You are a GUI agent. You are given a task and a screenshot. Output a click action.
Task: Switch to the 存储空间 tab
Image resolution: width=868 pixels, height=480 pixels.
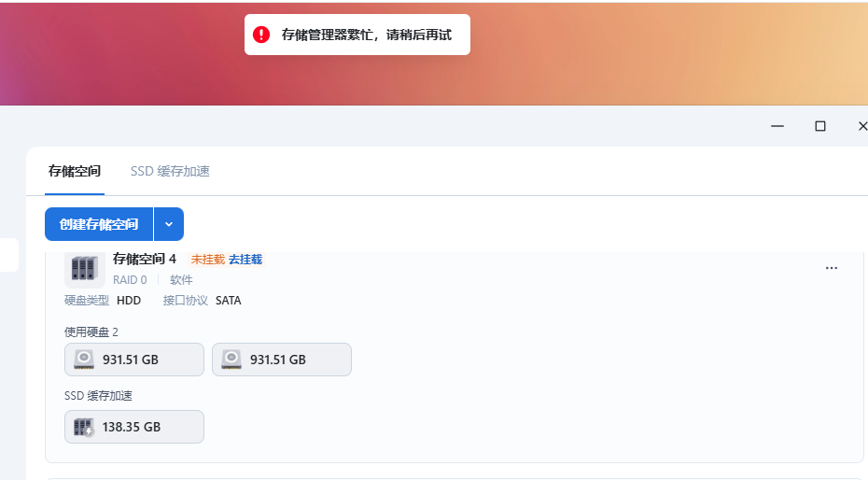coord(75,171)
